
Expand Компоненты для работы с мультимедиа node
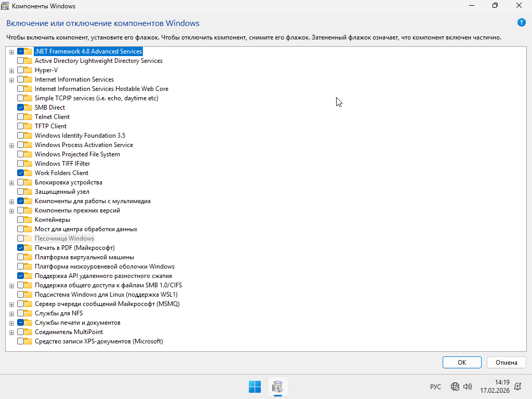11,202
